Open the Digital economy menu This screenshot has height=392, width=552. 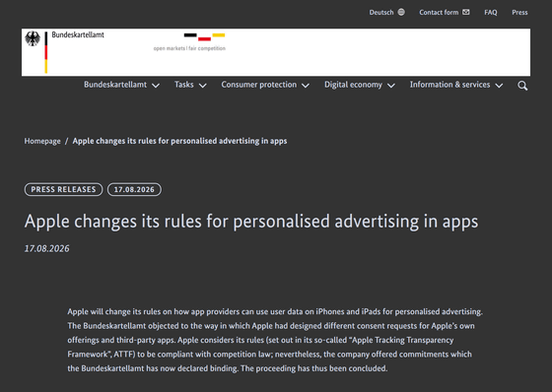[x=353, y=85]
